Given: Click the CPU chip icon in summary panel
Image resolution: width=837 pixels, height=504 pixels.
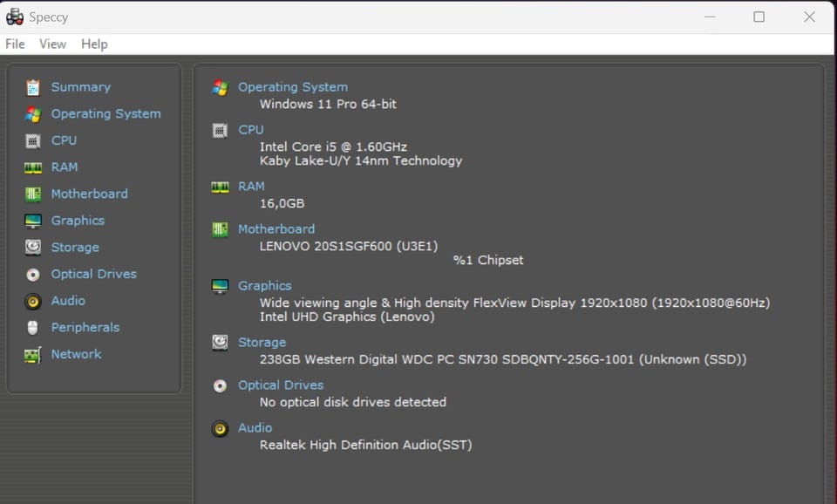Looking at the screenshot, I should tap(220, 130).
